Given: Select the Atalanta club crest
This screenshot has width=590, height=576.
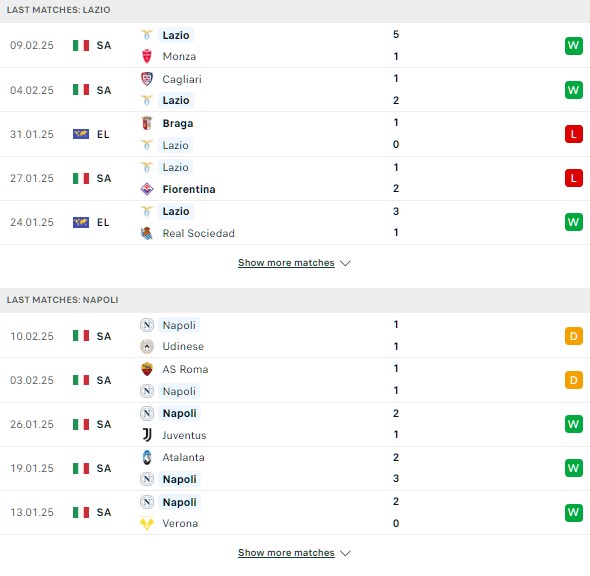Looking at the screenshot, I should pyautogui.click(x=147, y=457).
